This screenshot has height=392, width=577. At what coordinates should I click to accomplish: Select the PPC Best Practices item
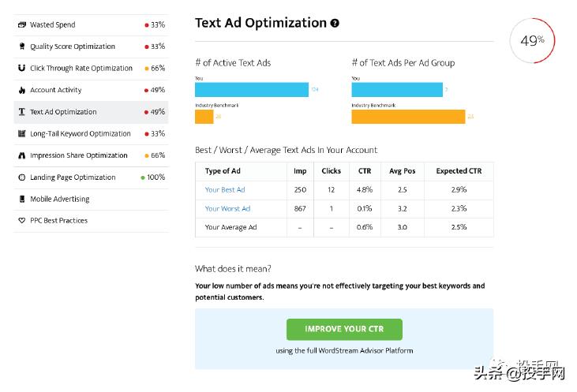58,221
